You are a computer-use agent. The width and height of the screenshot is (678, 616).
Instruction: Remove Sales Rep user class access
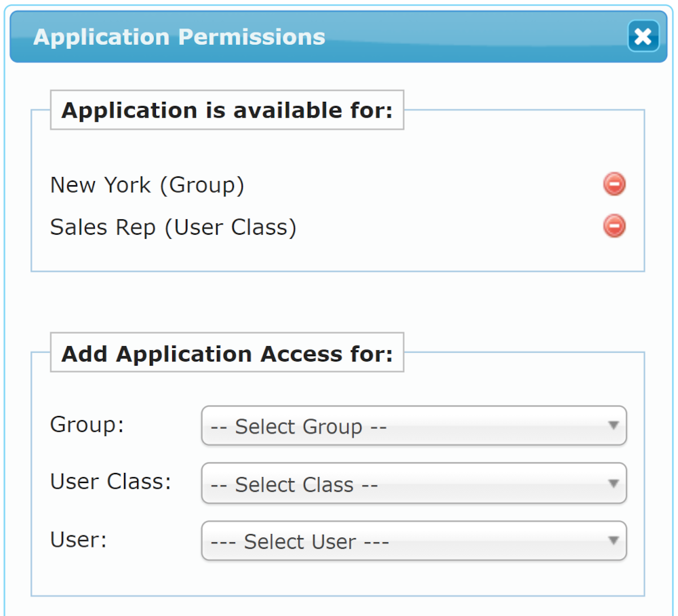click(x=614, y=226)
